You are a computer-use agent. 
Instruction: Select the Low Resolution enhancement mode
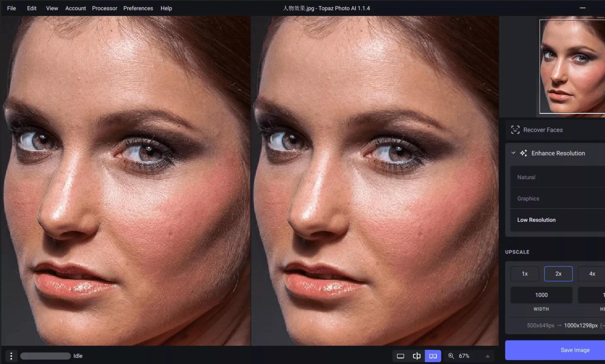pos(537,220)
